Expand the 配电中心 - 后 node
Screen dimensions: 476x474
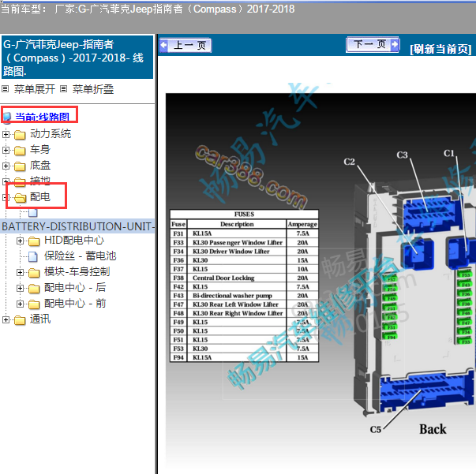pos(20,288)
